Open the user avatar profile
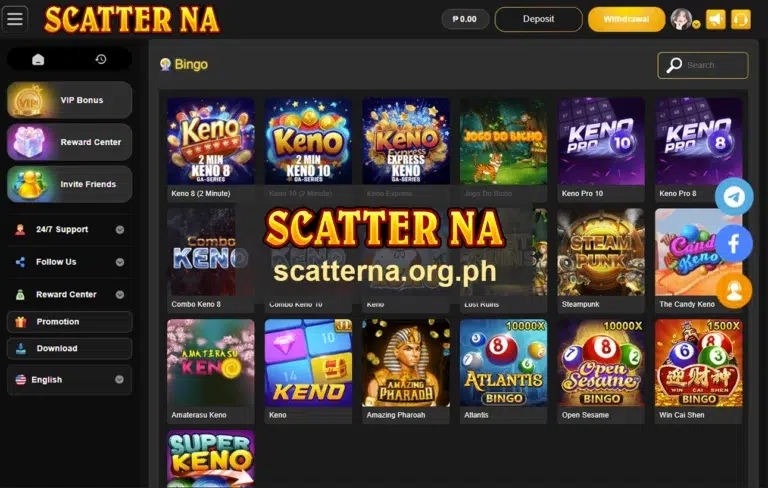This screenshot has width=768, height=488. pyautogui.click(x=681, y=19)
